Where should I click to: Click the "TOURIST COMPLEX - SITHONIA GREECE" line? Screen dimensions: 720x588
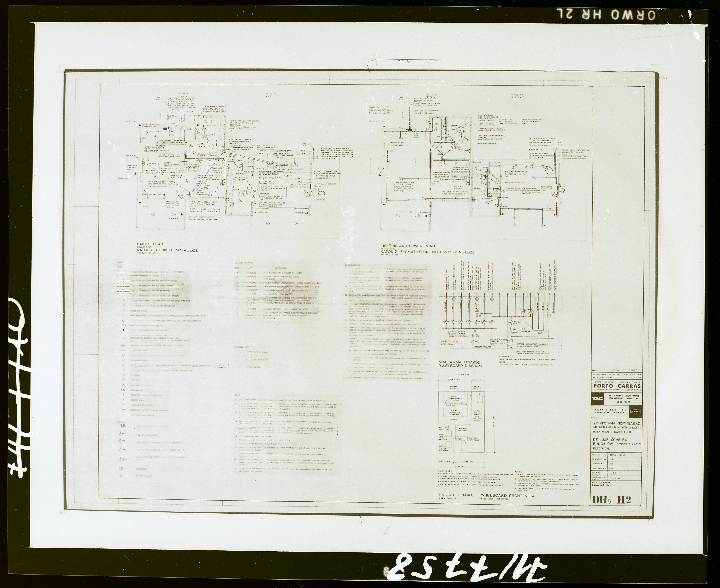[617, 382]
